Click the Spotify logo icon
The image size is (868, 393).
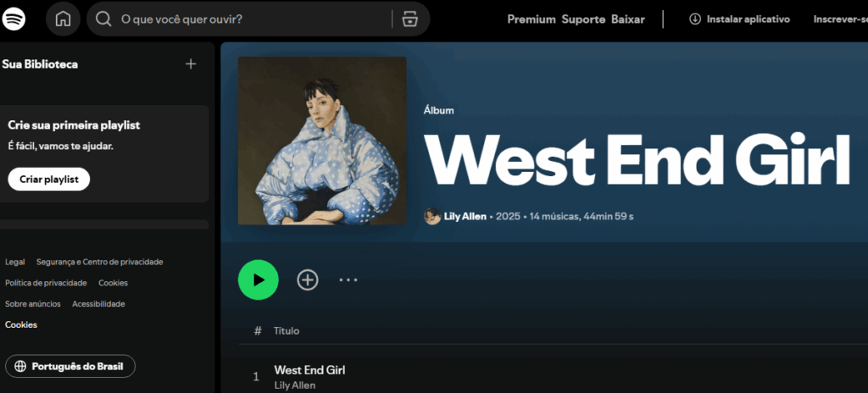click(14, 19)
